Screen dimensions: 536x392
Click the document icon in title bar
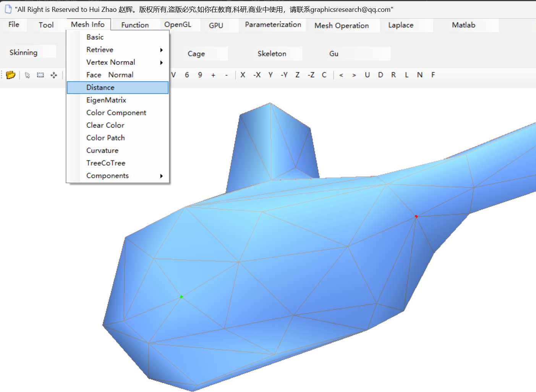coord(8,9)
